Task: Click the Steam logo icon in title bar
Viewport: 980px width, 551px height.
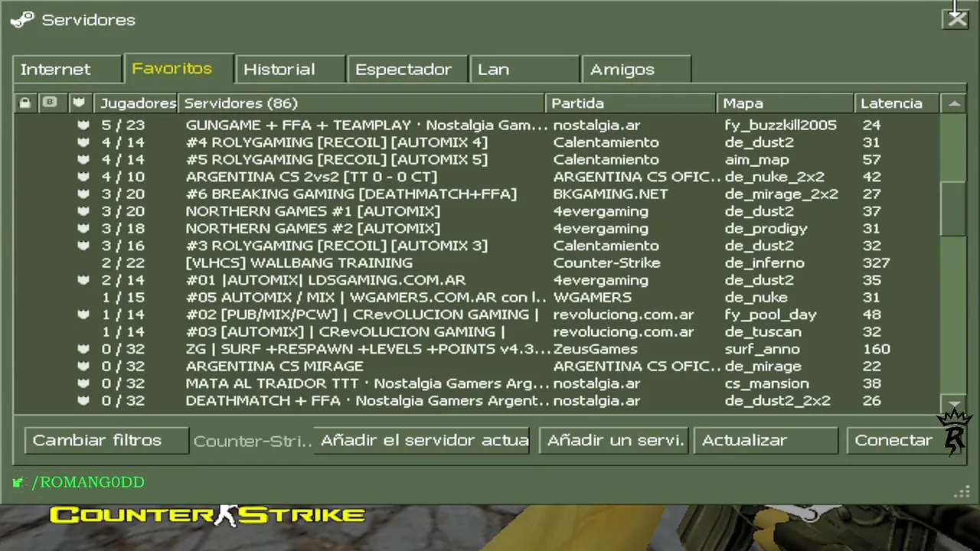Action: pos(22,20)
